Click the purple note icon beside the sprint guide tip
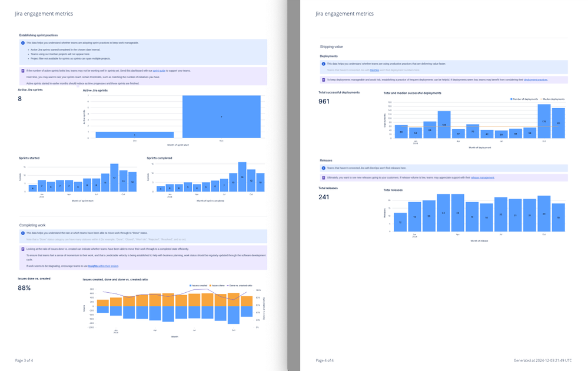The image size is (588, 371). [x=23, y=71]
